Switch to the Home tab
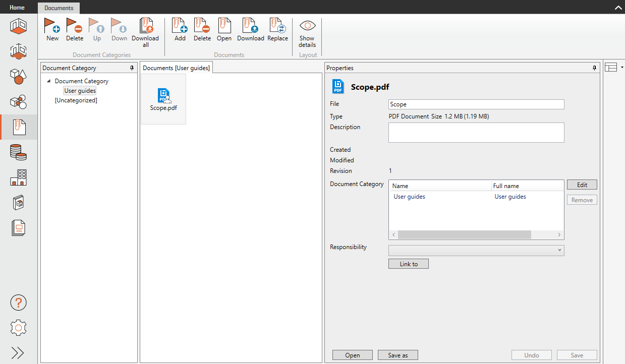Image resolution: width=625 pixels, height=364 pixels. [x=17, y=8]
